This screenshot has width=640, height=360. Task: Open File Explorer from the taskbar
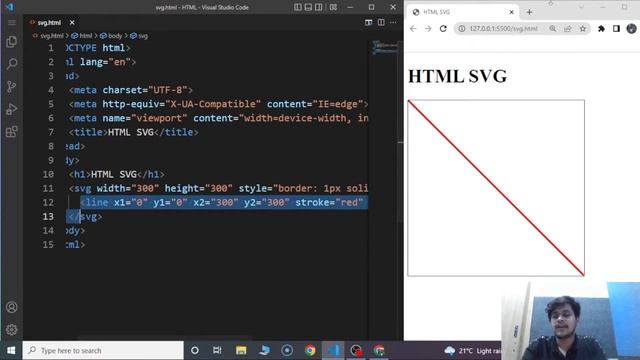(241, 351)
